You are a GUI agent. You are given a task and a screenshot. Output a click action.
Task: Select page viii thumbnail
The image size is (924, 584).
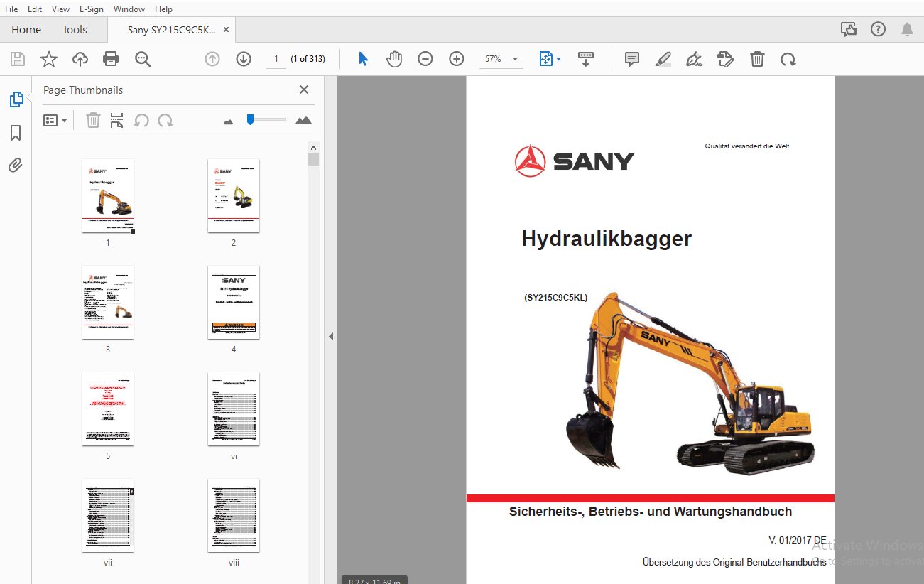(x=234, y=516)
